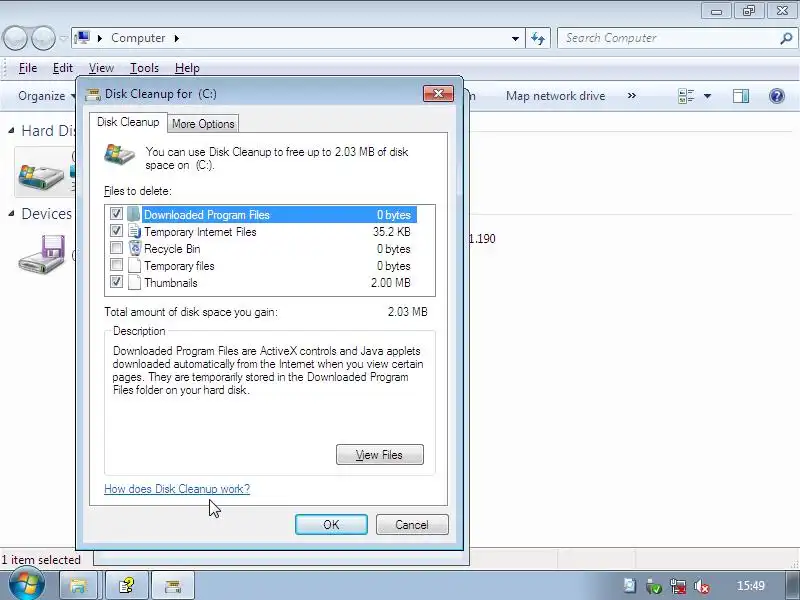Viewport: 800px width, 600px height.
Task: Select the Recycle Bin row text
Action: pyautogui.click(x=172, y=249)
